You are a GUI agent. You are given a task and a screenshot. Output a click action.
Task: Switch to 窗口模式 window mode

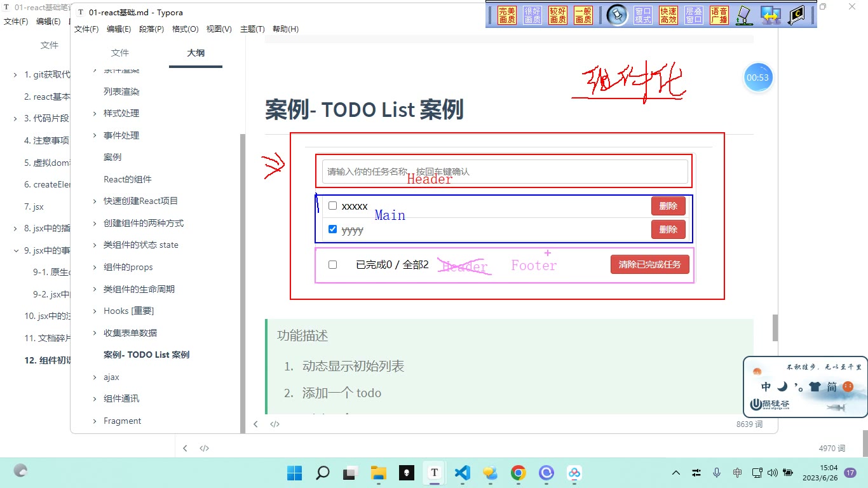(x=643, y=15)
